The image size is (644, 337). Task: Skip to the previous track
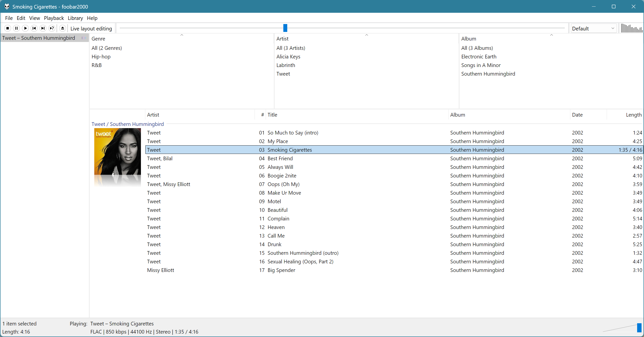pyautogui.click(x=34, y=28)
